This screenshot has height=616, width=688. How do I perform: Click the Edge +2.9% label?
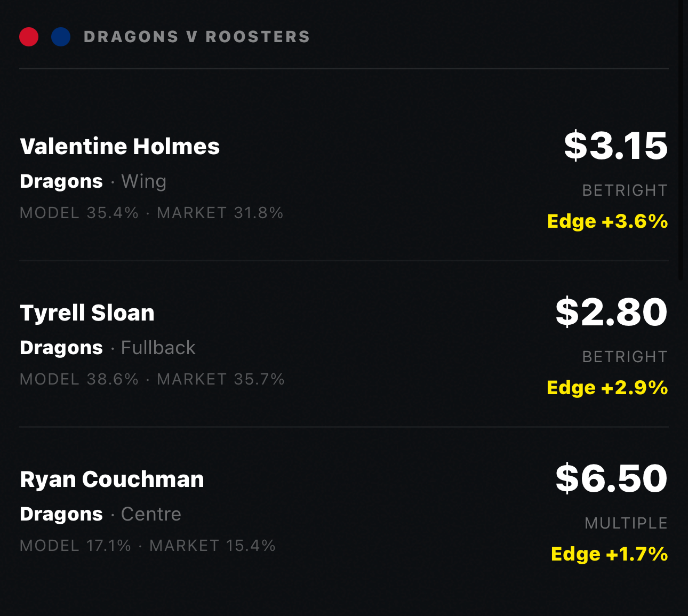pyautogui.click(x=607, y=387)
